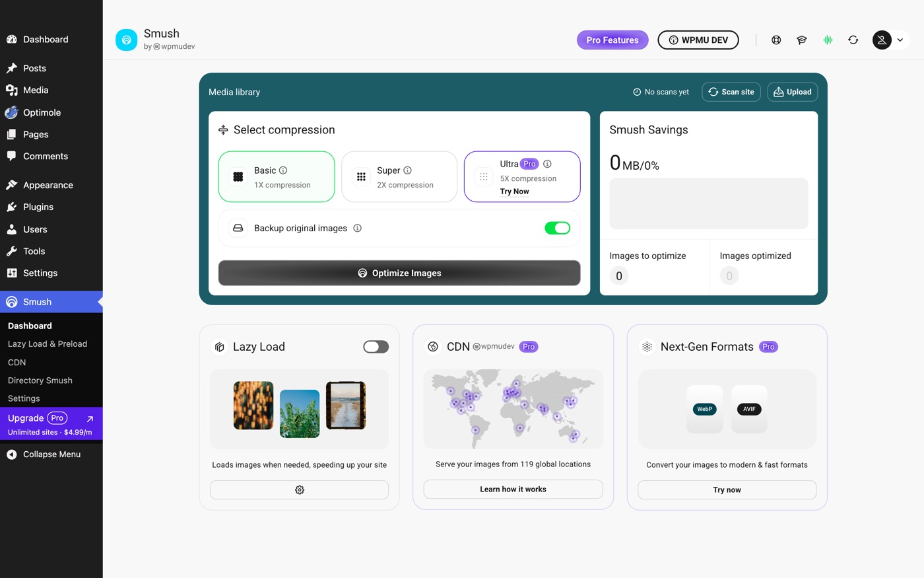Image resolution: width=924 pixels, height=578 pixels.
Task: Select Ultra 5X compression option
Action: [x=522, y=177]
